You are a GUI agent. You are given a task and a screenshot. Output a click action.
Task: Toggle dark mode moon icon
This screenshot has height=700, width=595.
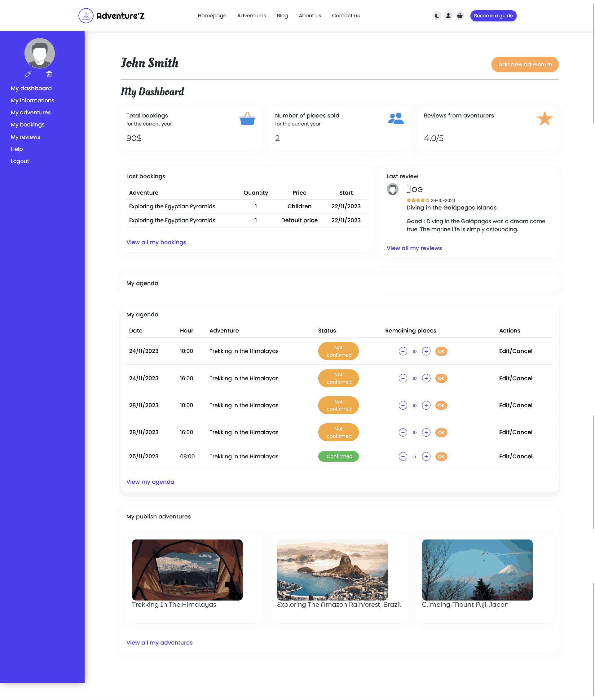tap(437, 15)
